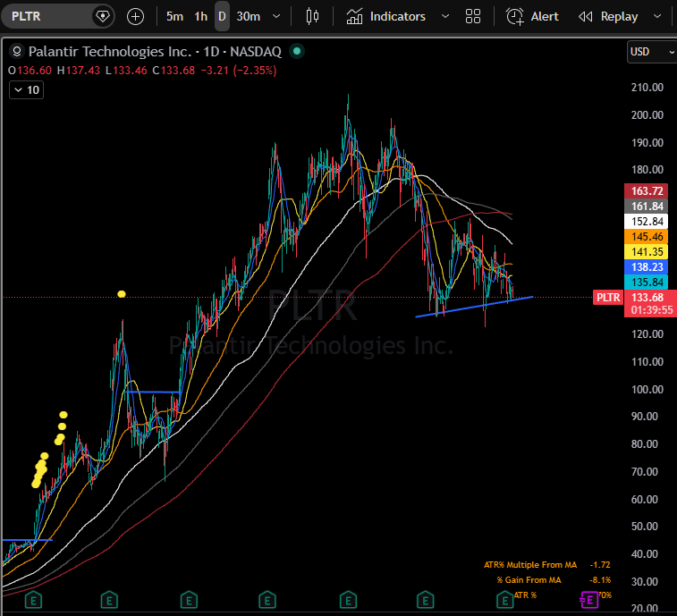The width and height of the screenshot is (677, 616).
Task: Click the 50.00 price axis label
Action: click(644, 527)
